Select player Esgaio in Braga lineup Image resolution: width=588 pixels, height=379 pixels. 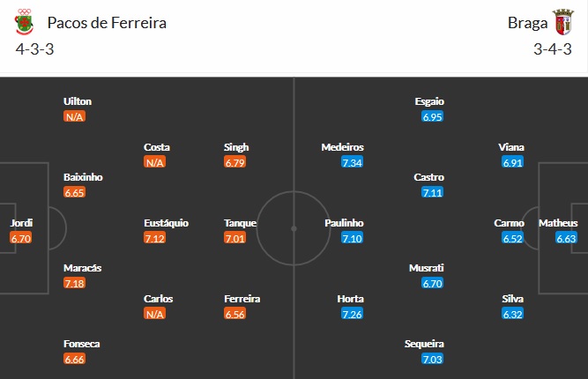(x=429, y=101)
